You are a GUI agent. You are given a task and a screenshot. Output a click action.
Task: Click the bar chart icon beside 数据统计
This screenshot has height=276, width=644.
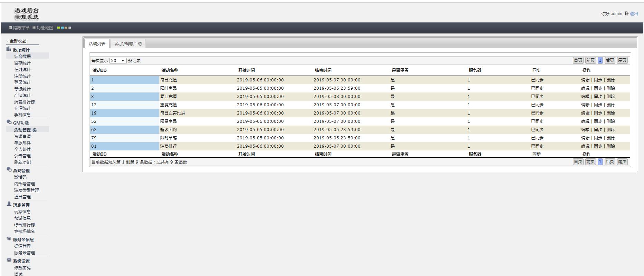(9, 49)
